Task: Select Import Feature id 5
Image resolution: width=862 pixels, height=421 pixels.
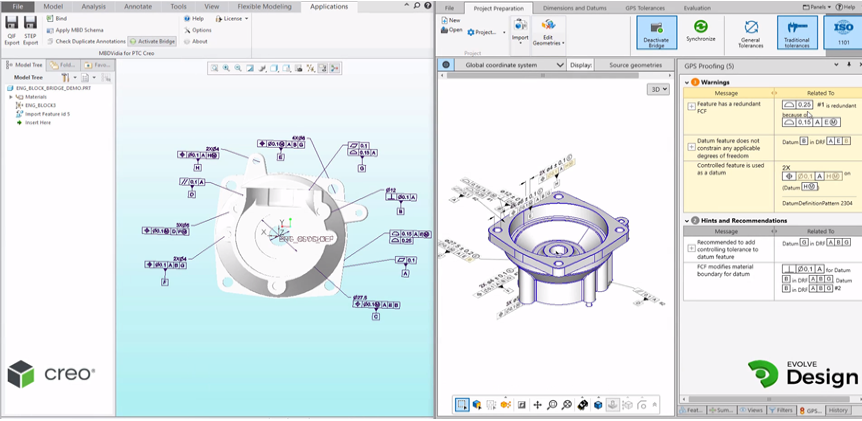Action: point(43,114)
